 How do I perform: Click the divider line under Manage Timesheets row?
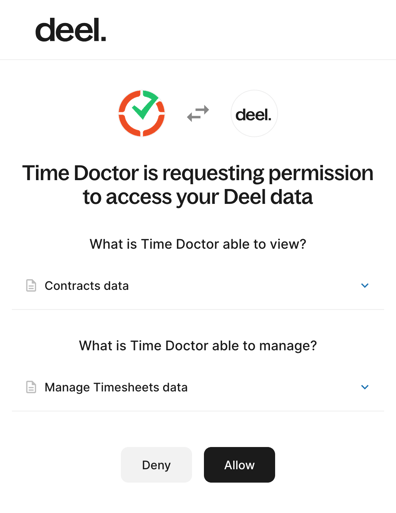tap(198, 411)
